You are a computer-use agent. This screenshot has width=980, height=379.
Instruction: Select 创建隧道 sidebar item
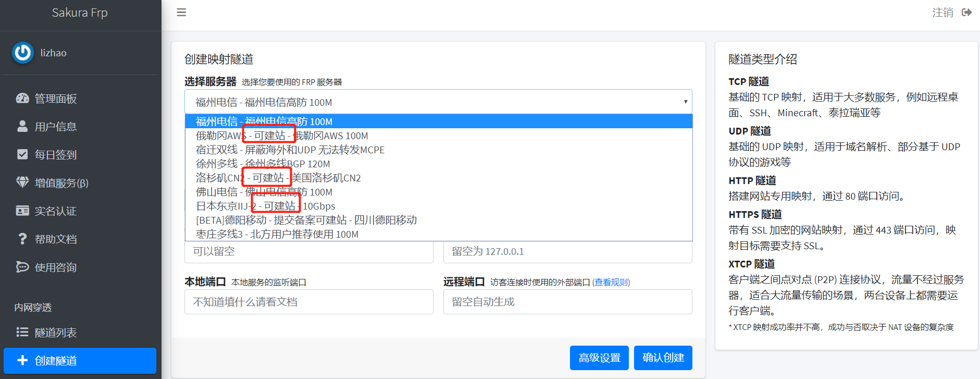point(80,360)
